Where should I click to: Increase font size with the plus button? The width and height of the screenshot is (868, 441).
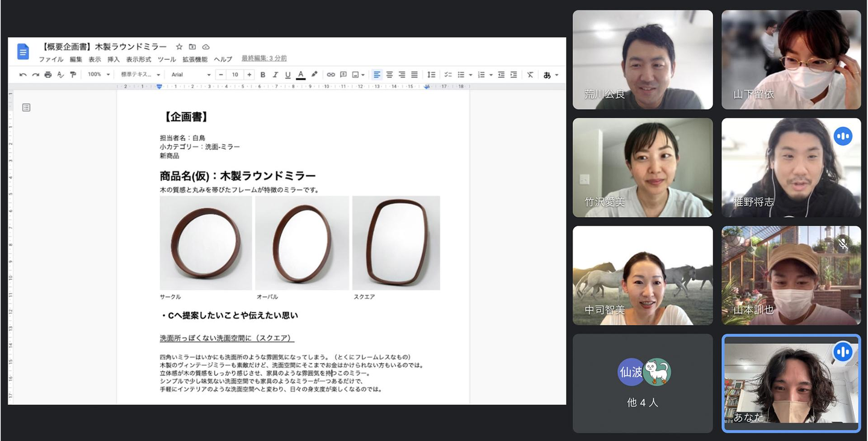[x=249, y=75]
